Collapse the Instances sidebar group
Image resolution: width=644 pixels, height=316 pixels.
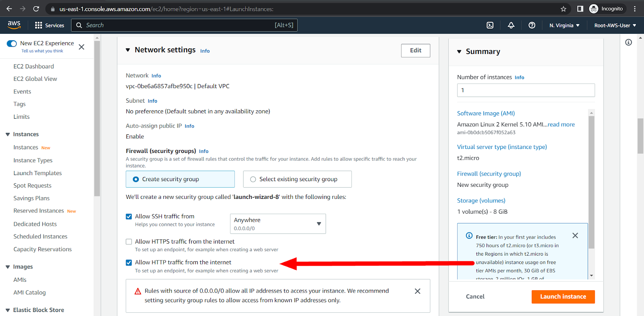(8, 134)
